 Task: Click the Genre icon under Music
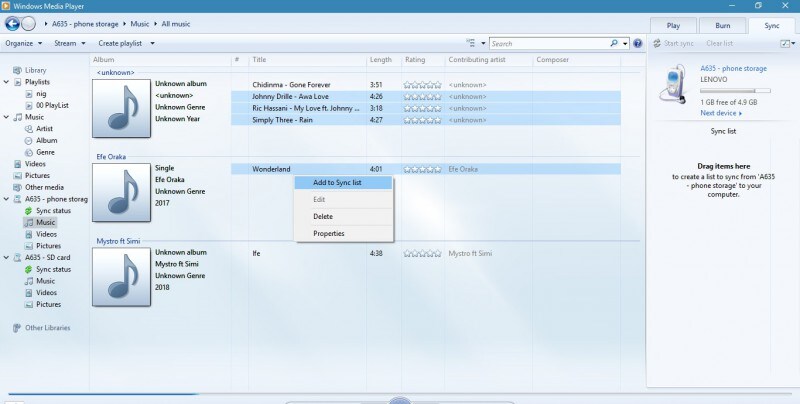click(29, 153)
